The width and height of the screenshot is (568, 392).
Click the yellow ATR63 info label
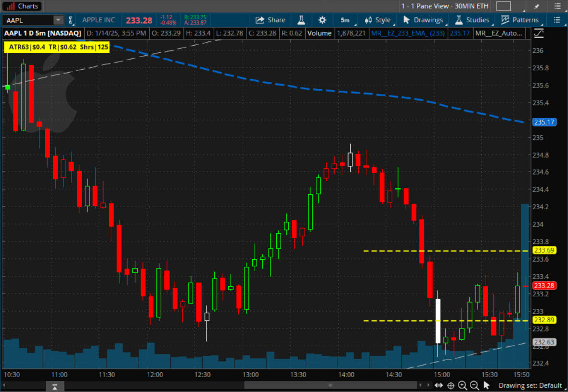pos(57,47)
